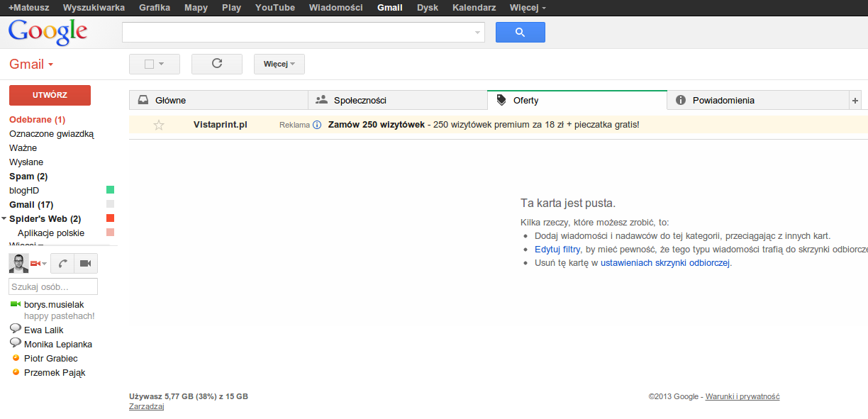Click the UTWÓRZ compose button
868x419 pixels.
click(x=50, y=95)
